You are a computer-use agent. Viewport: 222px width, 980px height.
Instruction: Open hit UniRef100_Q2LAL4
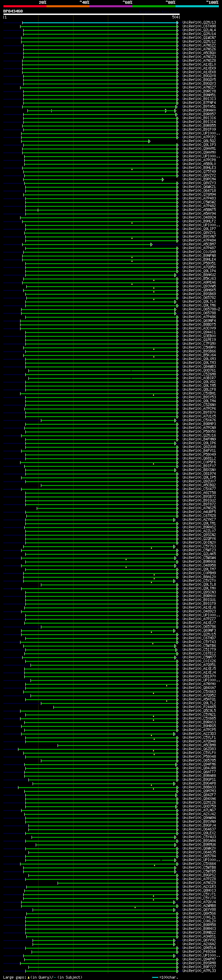[x=199, y=31]
